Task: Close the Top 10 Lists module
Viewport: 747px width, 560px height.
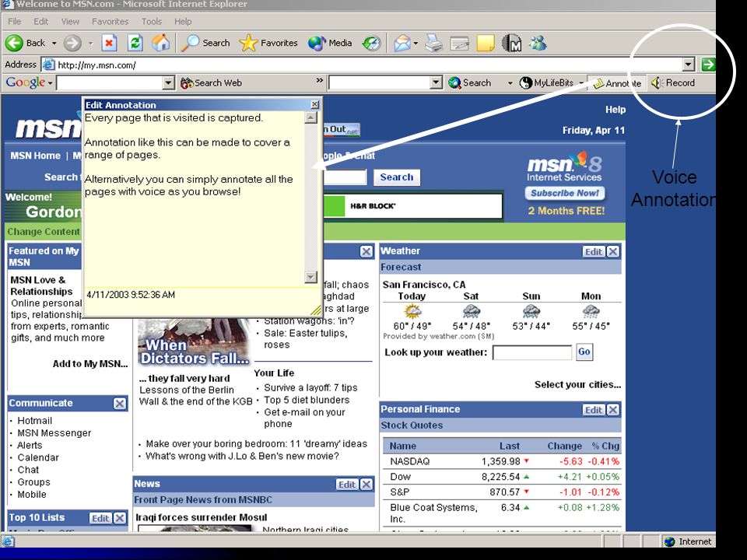Action: [x=120, y=518]
